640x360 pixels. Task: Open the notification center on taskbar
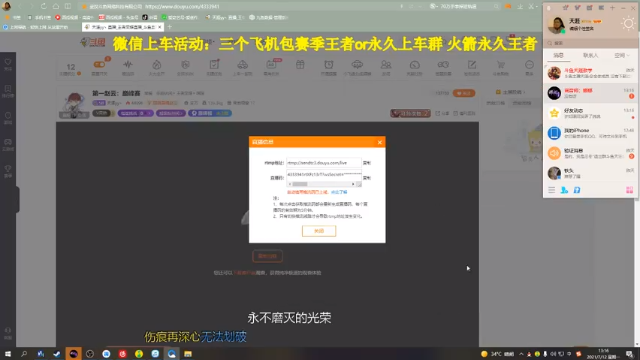pyautogui.click(x=630, y=354)
